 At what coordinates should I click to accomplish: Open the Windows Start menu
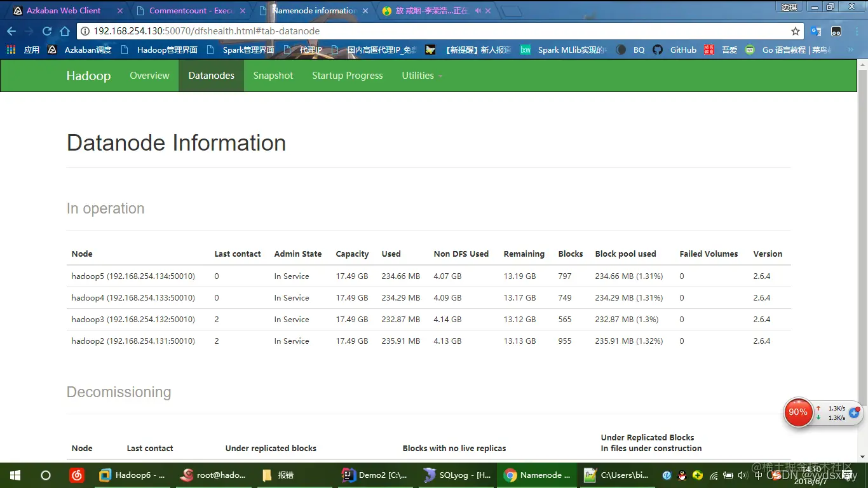tap(15, 475)
